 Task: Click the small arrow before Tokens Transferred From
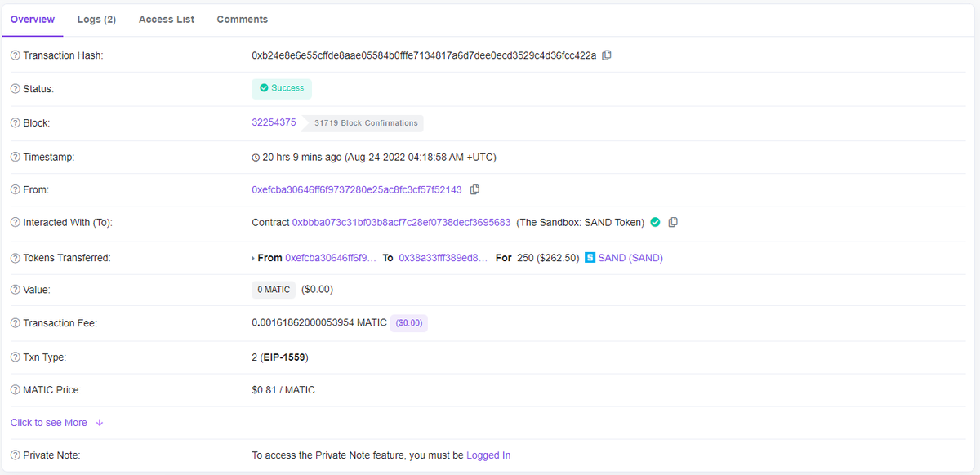[253, 258]
